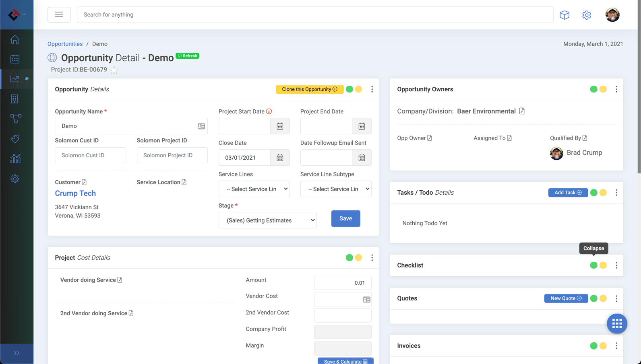Open the header settings gear icon
This screenshot has width=641, height=364.
(587, 15)
